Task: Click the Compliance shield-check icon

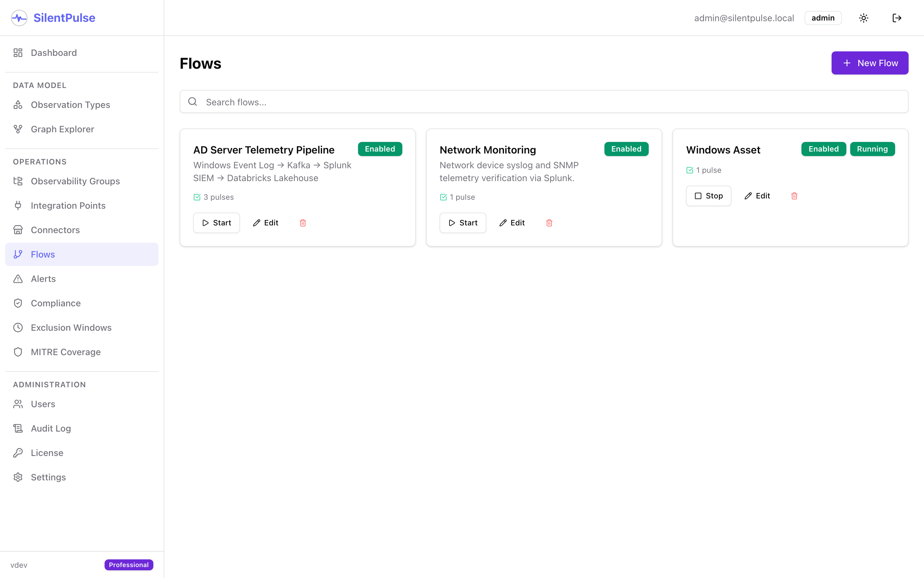Action: point(18,303)
